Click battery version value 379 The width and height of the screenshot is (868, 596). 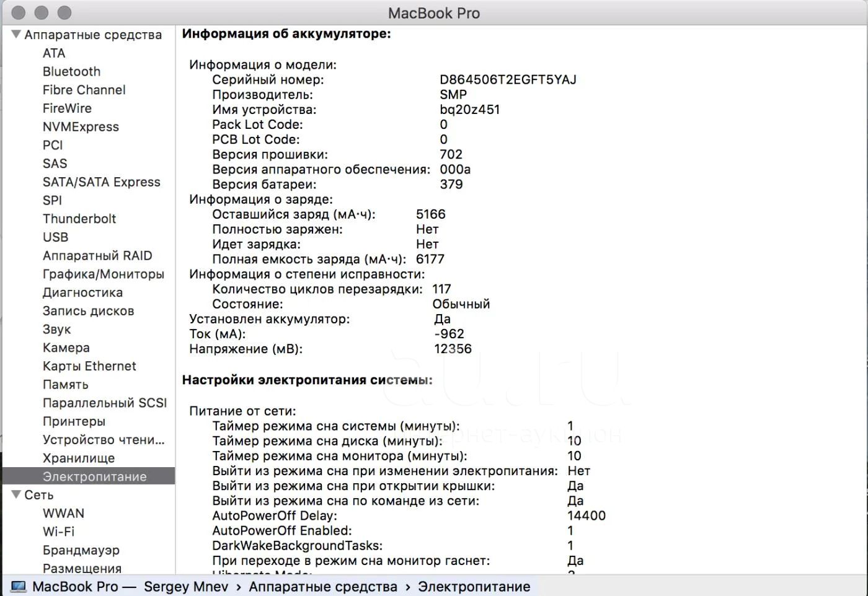tap(451, 185)
